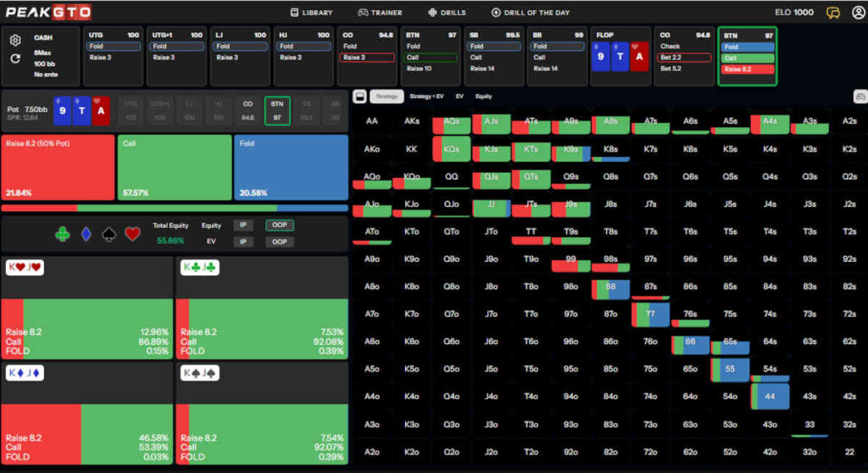
Task: Toggle EV to OOP
Action: click(x=280, y=242)
